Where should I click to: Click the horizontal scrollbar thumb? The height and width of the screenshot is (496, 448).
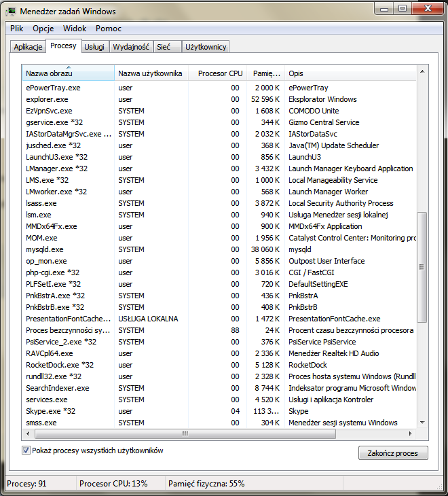[185, 433]
